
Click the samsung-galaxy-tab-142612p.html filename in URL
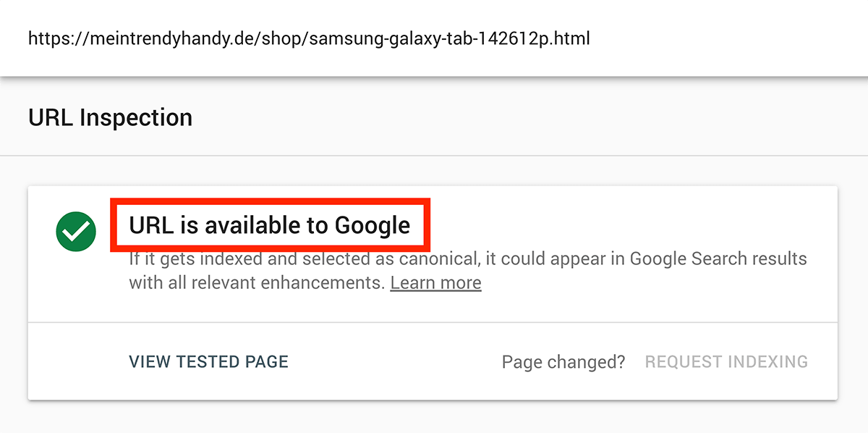coord(449,38)
